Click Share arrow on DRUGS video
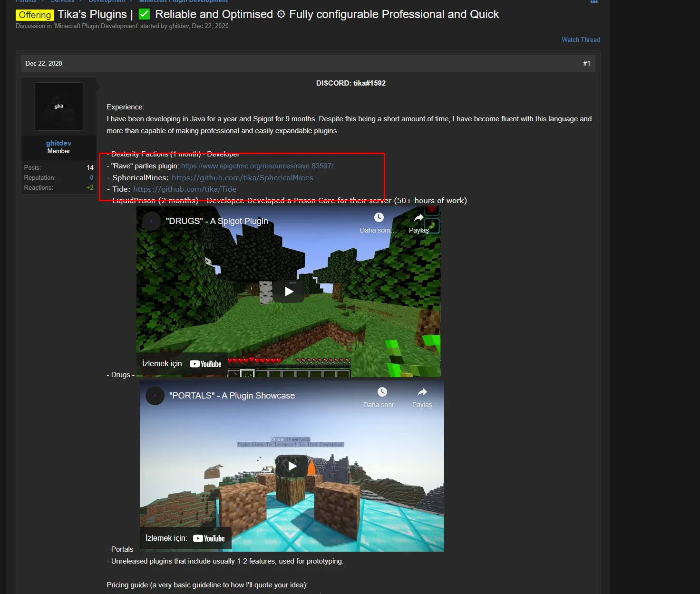 pyautogui.click(x=418, y=218)
